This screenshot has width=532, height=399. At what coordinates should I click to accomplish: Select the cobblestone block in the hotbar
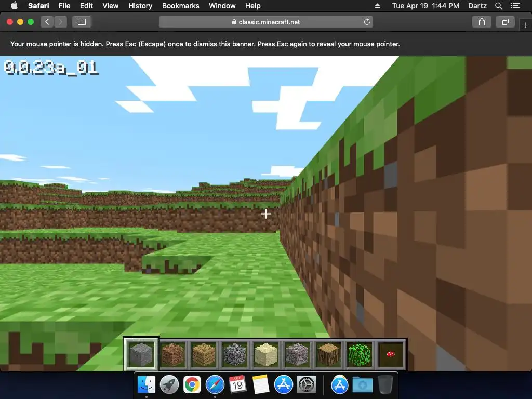[235, 354]
